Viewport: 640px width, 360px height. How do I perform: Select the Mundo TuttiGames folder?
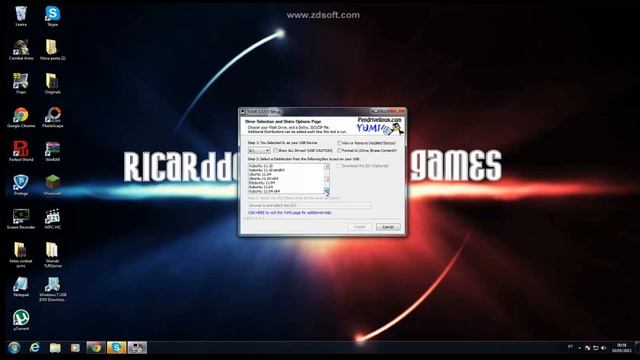pos(52,255)
